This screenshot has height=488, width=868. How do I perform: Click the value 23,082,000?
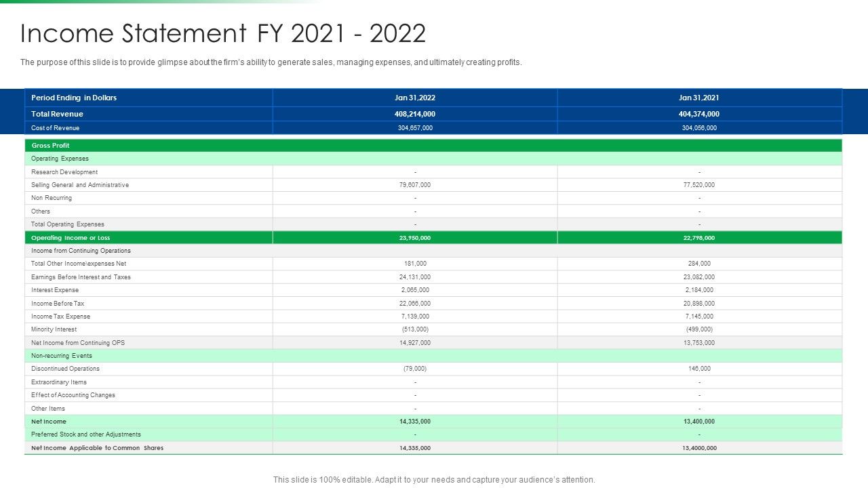coord(699,277)
